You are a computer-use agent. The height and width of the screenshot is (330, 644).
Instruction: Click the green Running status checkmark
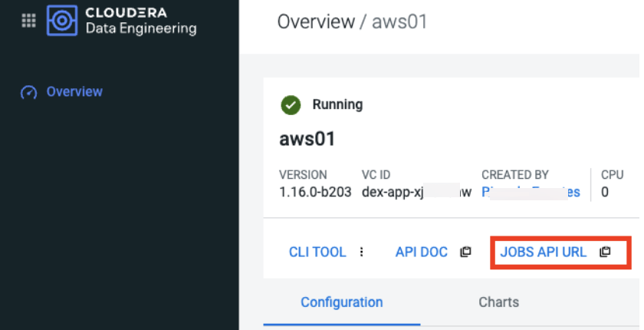pyautogui.click(x=291, y=104)
